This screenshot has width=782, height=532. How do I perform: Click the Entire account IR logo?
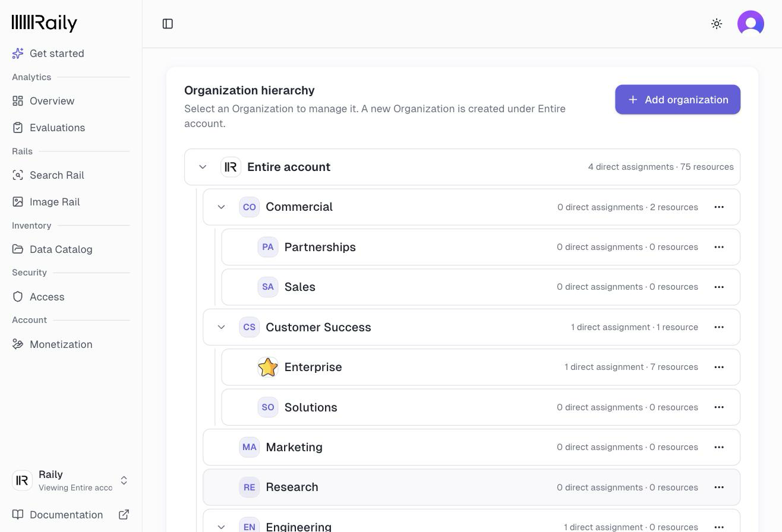pyautogui.click(x=231, y=167)
